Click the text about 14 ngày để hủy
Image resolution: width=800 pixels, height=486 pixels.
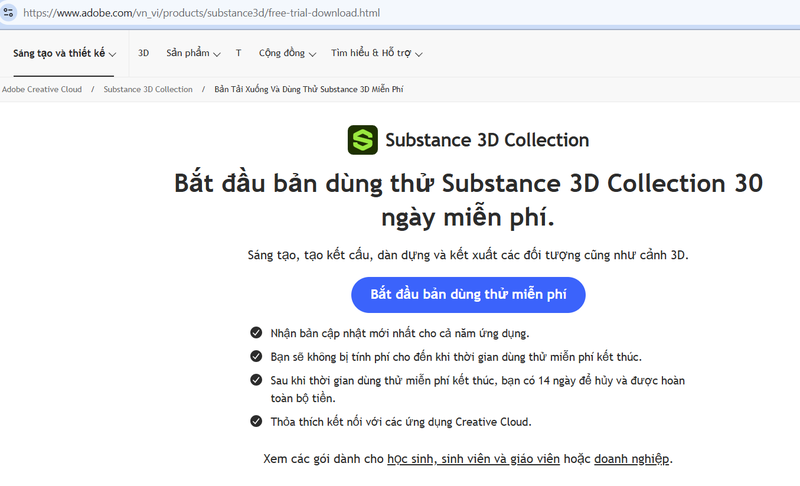tap(478, 389)
